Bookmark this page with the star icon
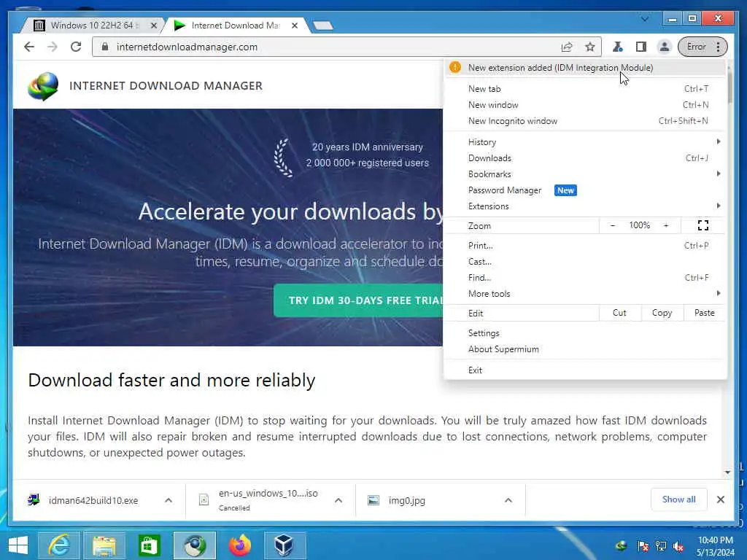Screen dimensions: 747x560 [589, 47]
